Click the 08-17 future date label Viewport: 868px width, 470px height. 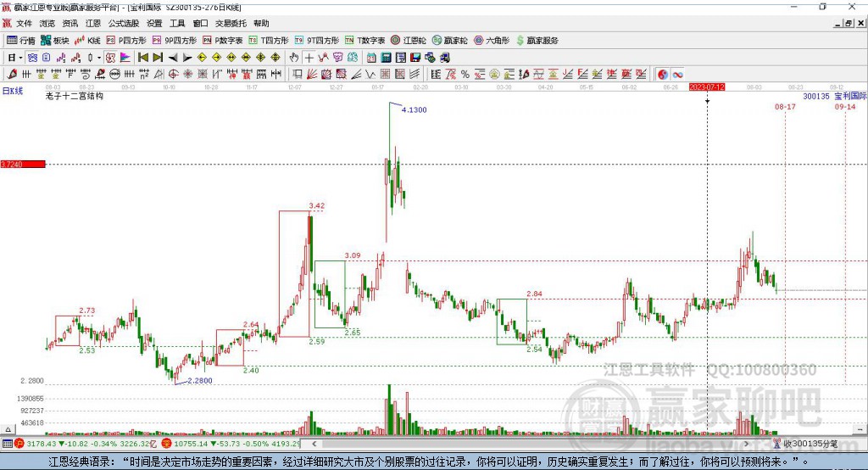coord(785,106)
